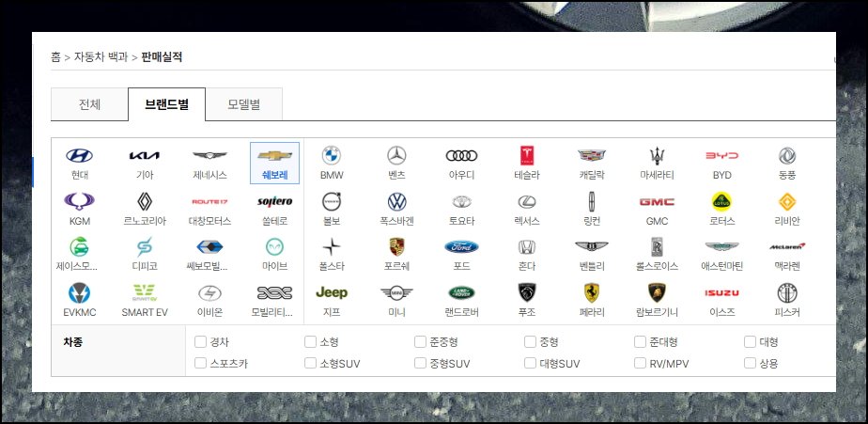Tick the 준중형 checkbox
868x424 pixels.
click(420, 342)
